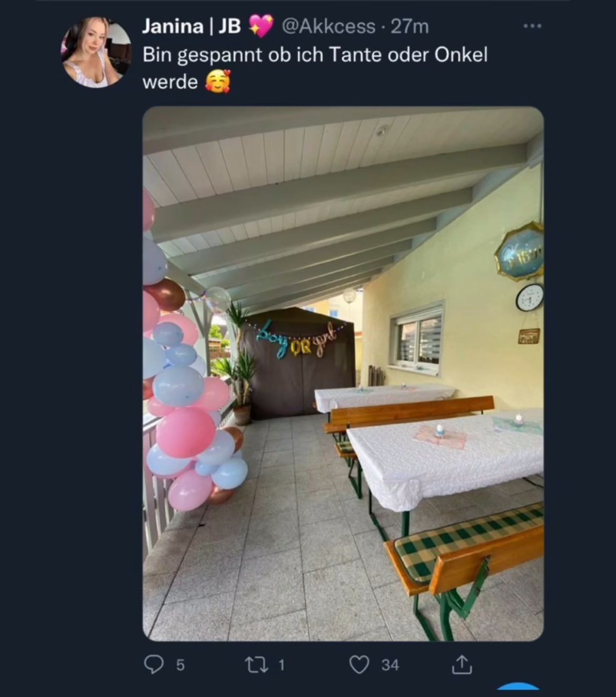Tap the blue compose button at bottom
616x697 pixels.
(519, 689)
